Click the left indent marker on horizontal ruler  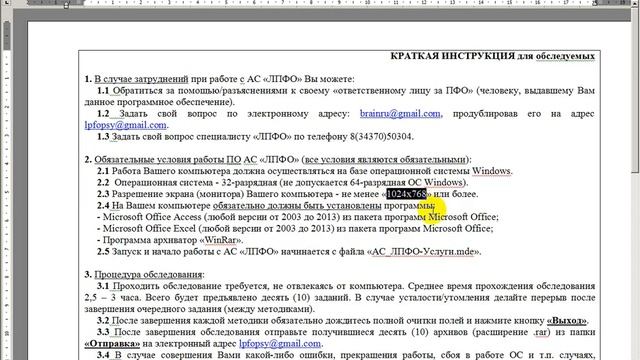click(x=66, y=5)
